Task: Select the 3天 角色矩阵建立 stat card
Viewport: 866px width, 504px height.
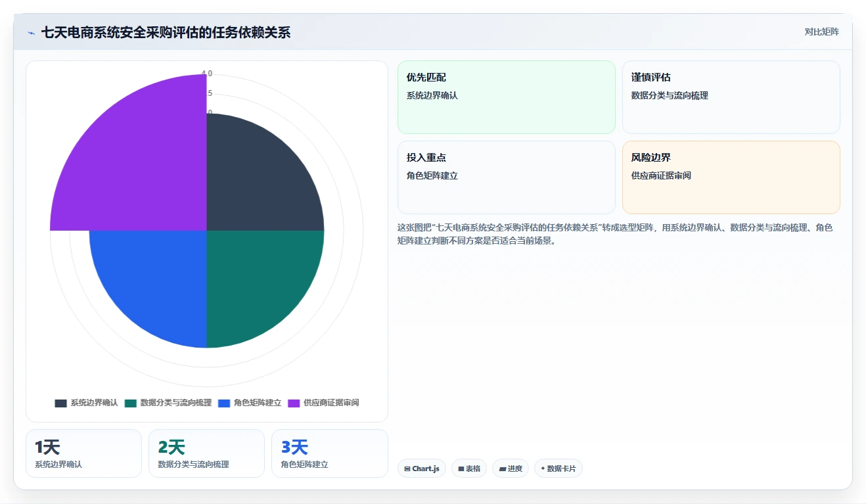Action: click(x=329, y=453)
